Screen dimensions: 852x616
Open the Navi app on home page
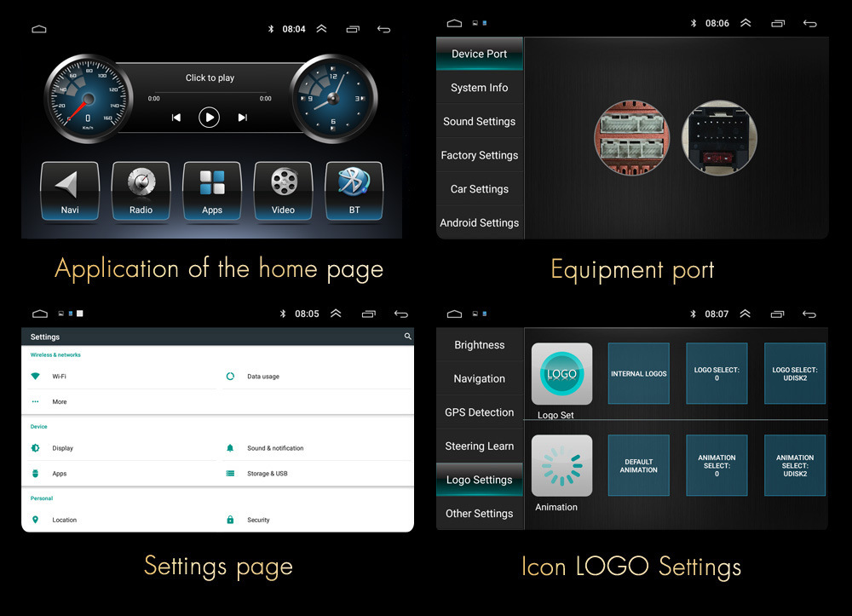click(70, 190)
